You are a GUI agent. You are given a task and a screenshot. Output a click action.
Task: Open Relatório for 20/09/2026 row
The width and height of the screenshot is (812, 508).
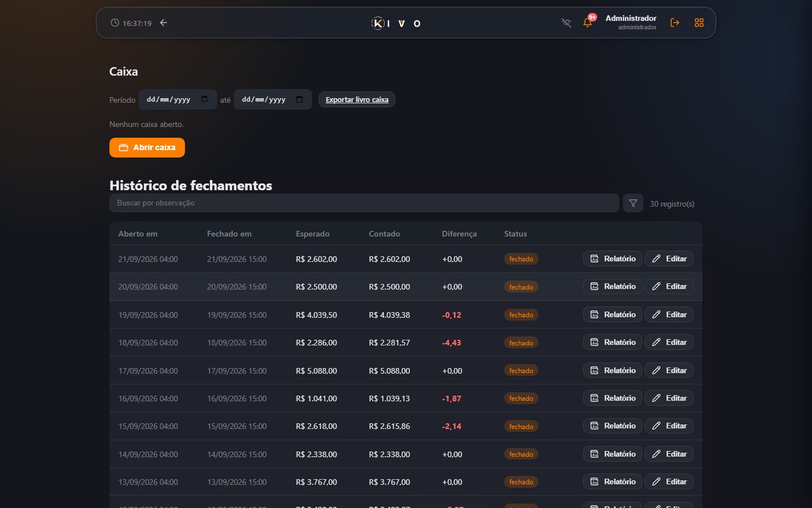tap(612, 286)
